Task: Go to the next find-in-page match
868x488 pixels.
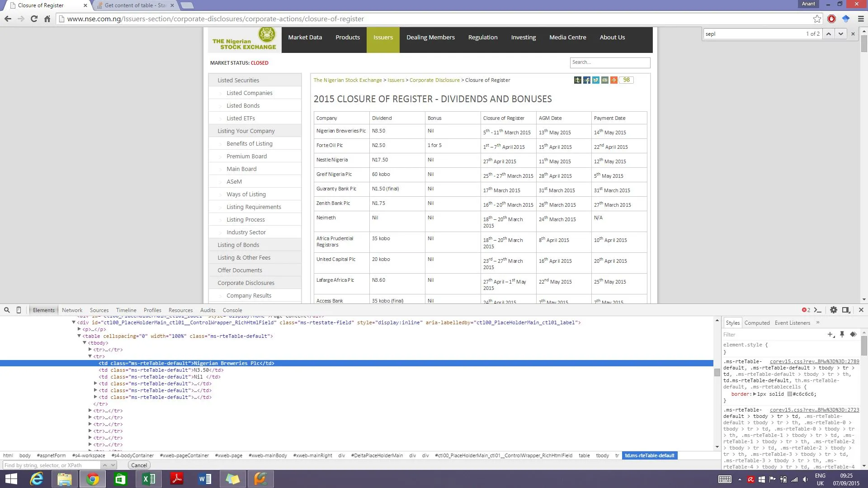Action: pyautogui.click(x=840, y=34)
